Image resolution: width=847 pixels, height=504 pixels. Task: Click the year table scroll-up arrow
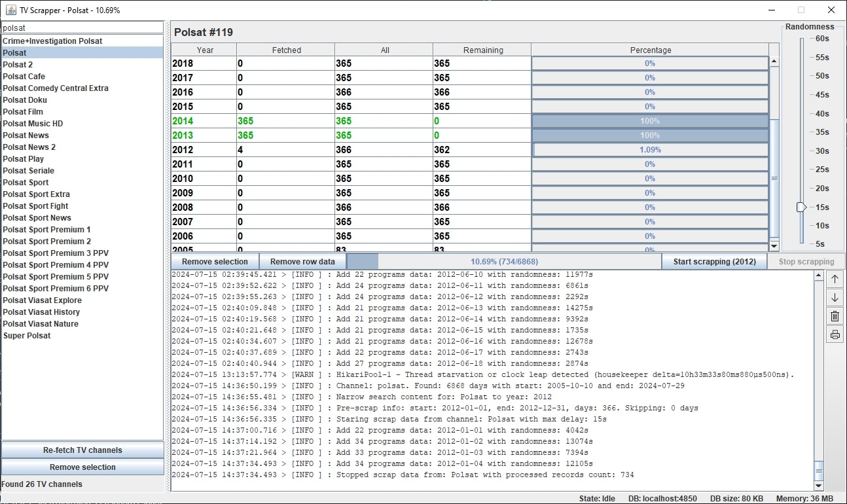[x=774, y=62]
